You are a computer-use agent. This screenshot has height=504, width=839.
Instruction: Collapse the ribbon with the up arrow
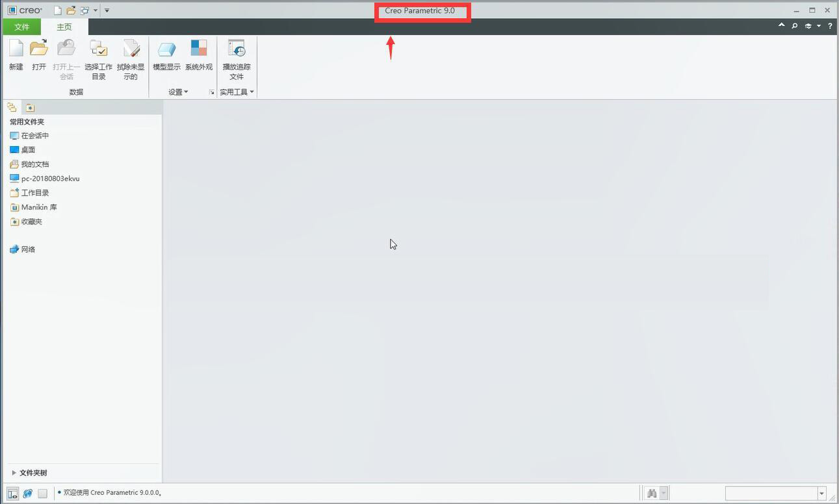781,25
